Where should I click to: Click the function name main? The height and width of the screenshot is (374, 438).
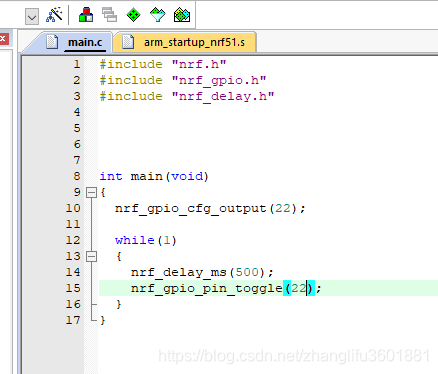[x=147, y=176]
